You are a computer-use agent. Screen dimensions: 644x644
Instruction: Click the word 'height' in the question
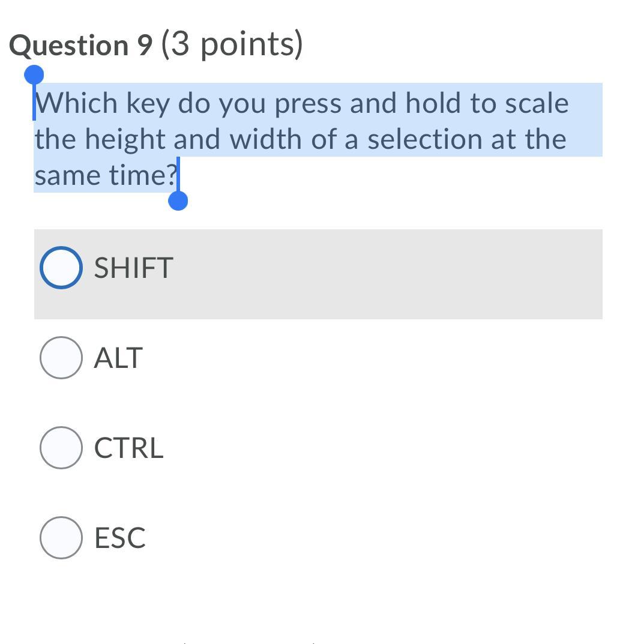125,139
